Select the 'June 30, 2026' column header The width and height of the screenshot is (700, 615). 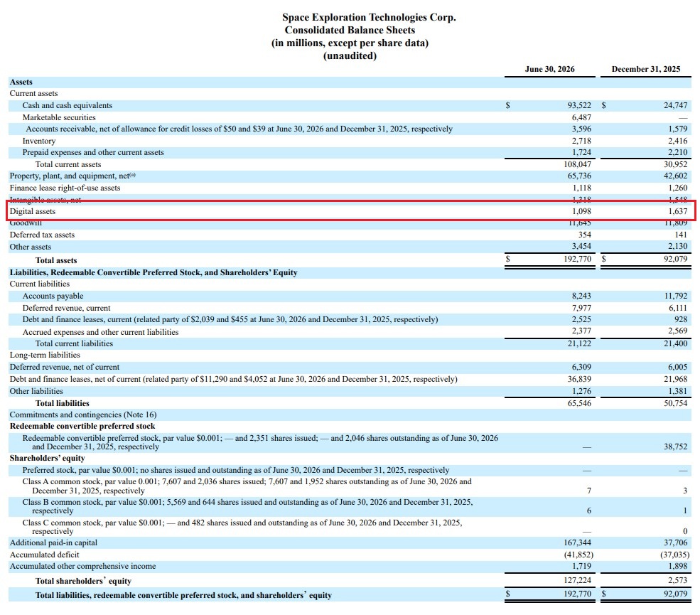[x=549, y=69]
